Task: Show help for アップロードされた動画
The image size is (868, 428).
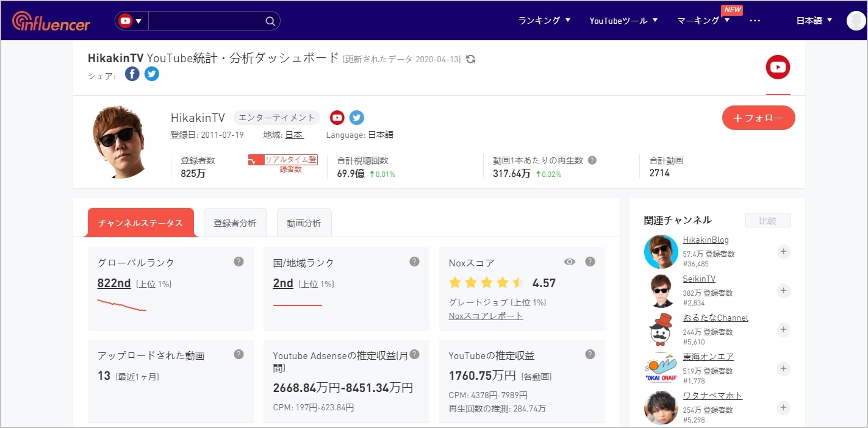Action: [239, 354]
